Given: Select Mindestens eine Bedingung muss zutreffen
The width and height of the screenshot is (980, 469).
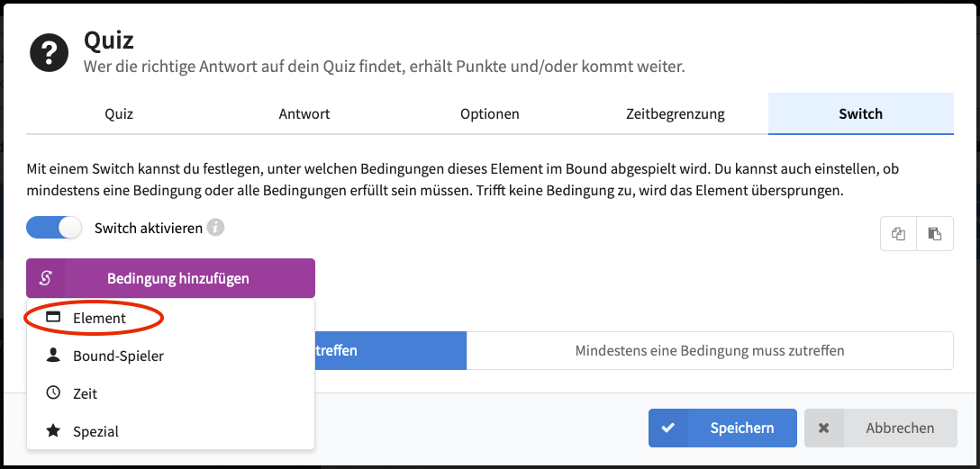Looking at the screenshot, I should (x=709, y=350).
